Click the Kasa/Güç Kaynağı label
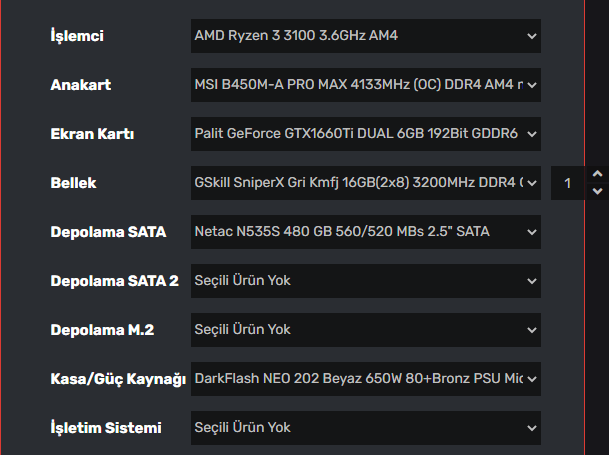Screen dimensions: 609x455 (118, 379)
